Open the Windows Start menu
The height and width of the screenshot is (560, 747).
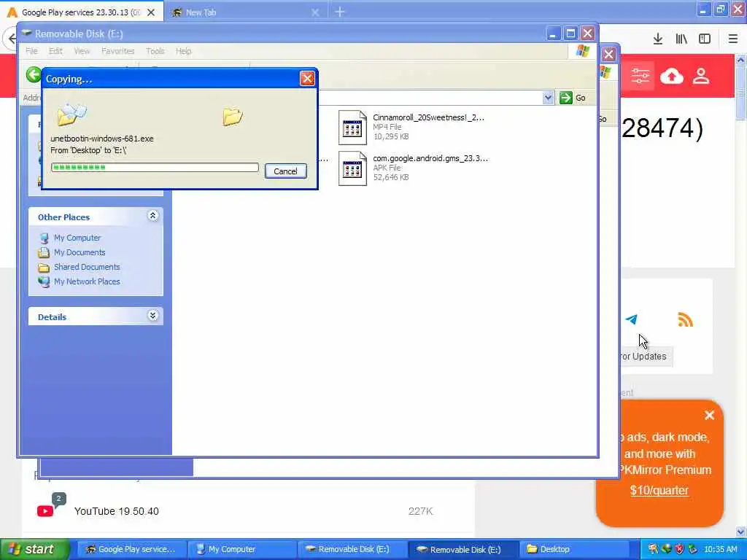tap(35, 549)
